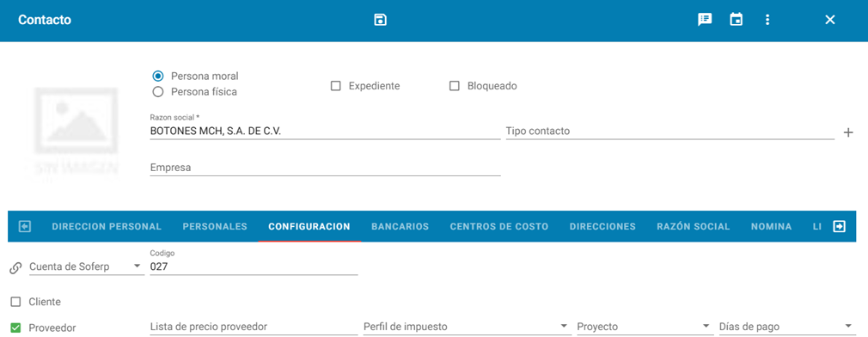Check the Bloqueado checkbox
Screen dimensions: 868x337
coord(455,86)
